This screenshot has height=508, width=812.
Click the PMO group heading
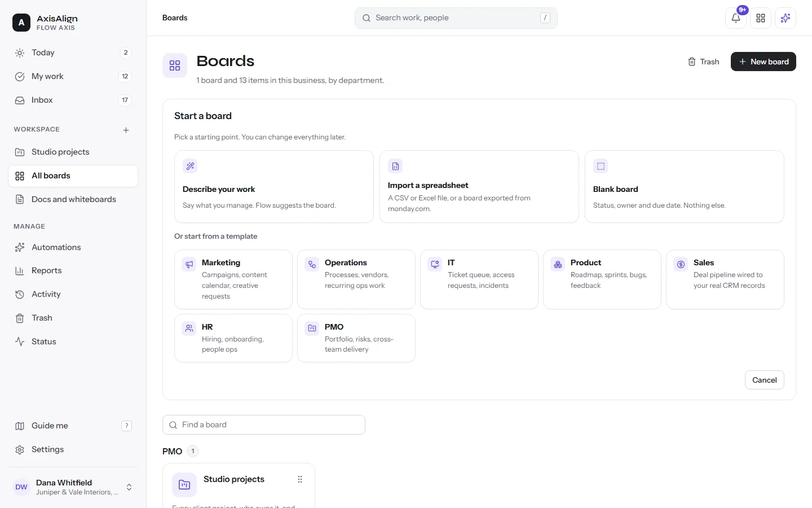point(173,452)
